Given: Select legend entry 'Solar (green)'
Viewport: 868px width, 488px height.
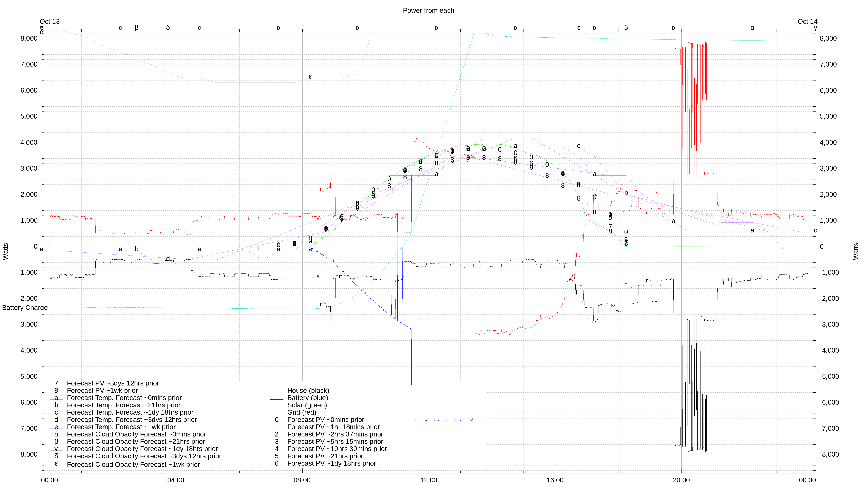Looking at the screenshot, I should [307, 405].
